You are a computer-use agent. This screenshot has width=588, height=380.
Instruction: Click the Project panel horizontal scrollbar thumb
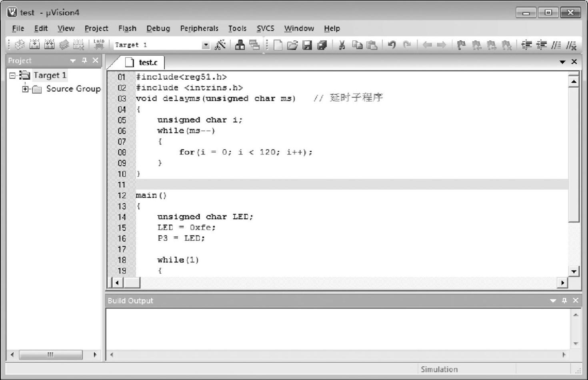point(50,354)
